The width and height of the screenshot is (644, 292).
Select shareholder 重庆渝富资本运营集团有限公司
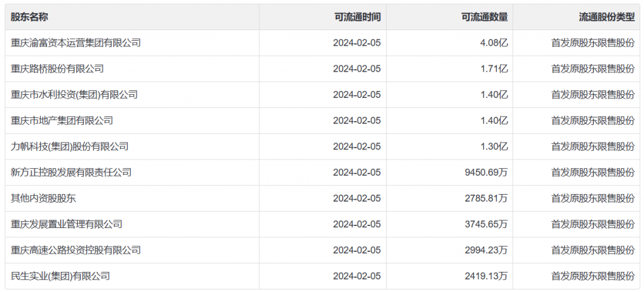75,43
